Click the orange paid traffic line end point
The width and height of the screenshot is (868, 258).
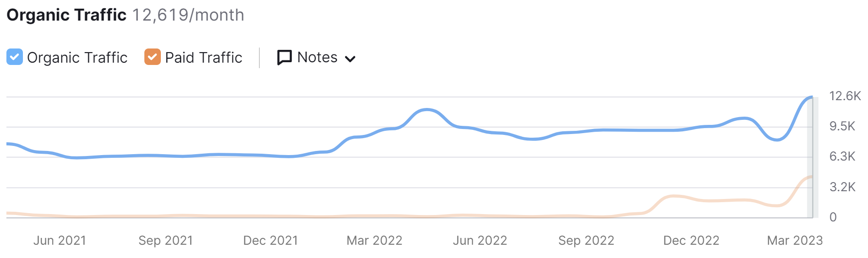(812, 177)
